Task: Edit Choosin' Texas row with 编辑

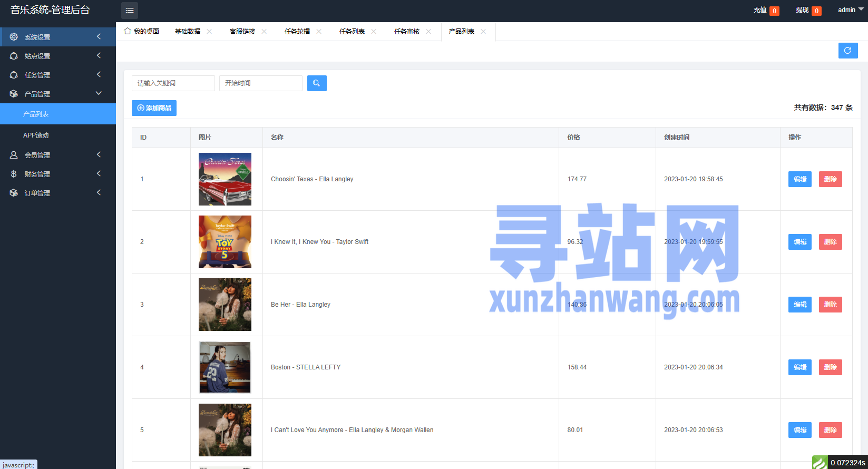Action: coord(800,179)
